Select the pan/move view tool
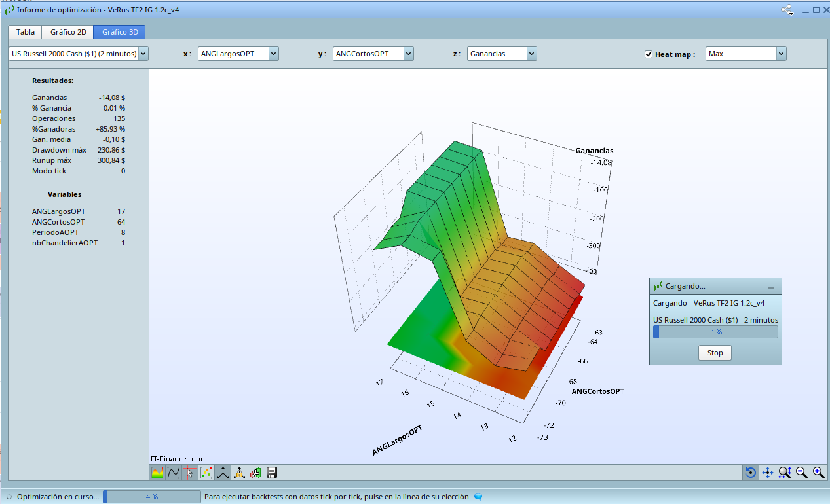This screenshot has height=504, width=830. coord(768,472)
